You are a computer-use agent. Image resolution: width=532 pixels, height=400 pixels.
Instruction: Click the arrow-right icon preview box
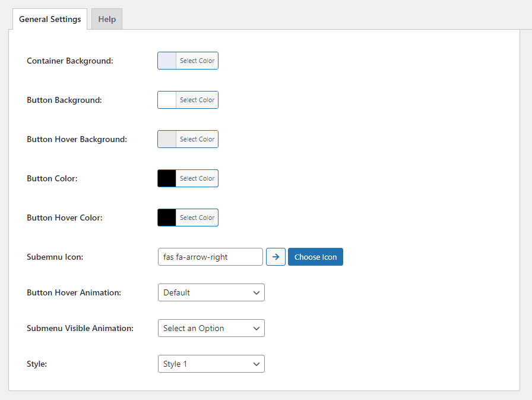point(275,257)
